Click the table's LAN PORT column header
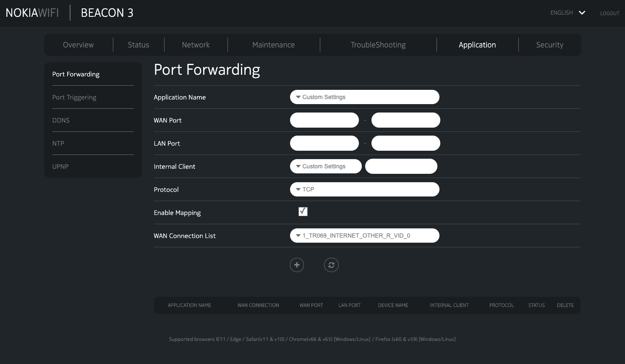 click(x=350, y=305)
